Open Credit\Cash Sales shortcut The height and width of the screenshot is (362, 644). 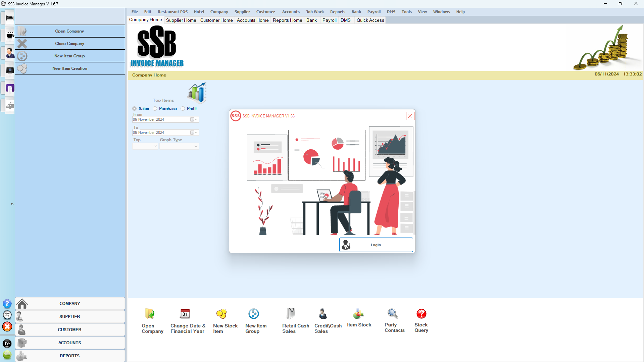click(x=323, y=314)
